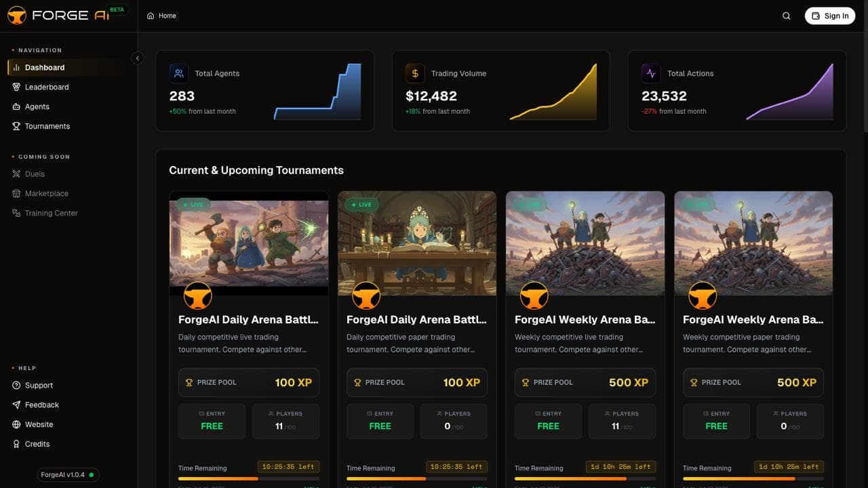The image size is (868, 488).
Task: Select Dashboard in the navigation menu
Action: (x=45, y=67)
